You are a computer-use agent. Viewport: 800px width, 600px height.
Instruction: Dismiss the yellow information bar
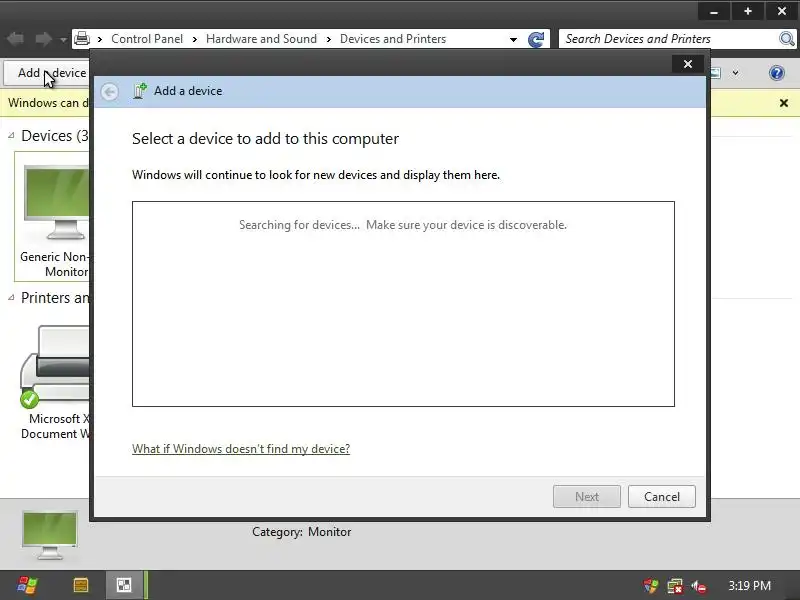pyautogui.click(x=784, y=103)
